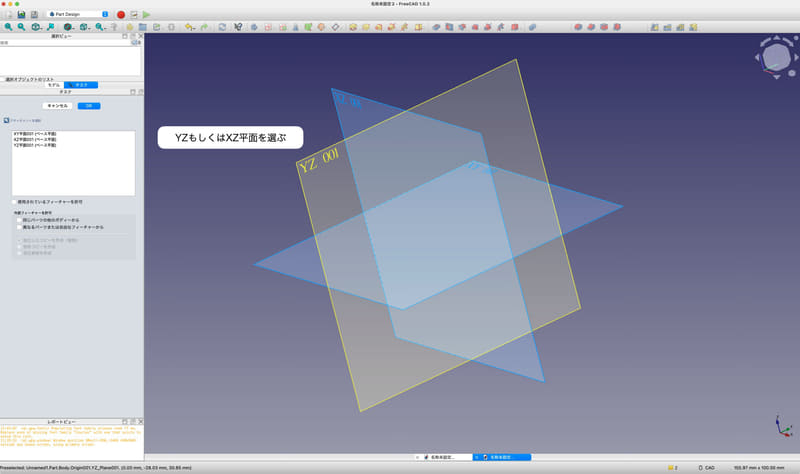Click the redo arrow icon
The width and height of the screenshot is (800, 474).
pos(204,27)
